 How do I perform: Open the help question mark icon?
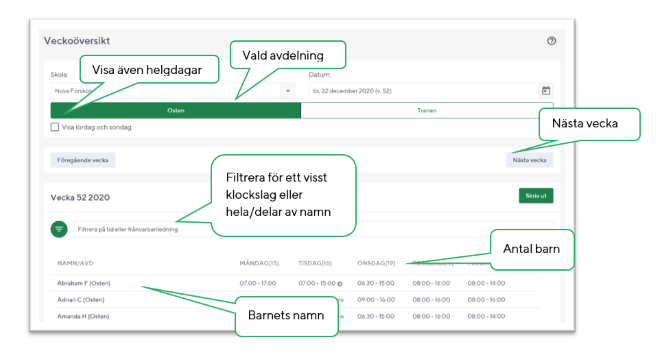point(551,41)
